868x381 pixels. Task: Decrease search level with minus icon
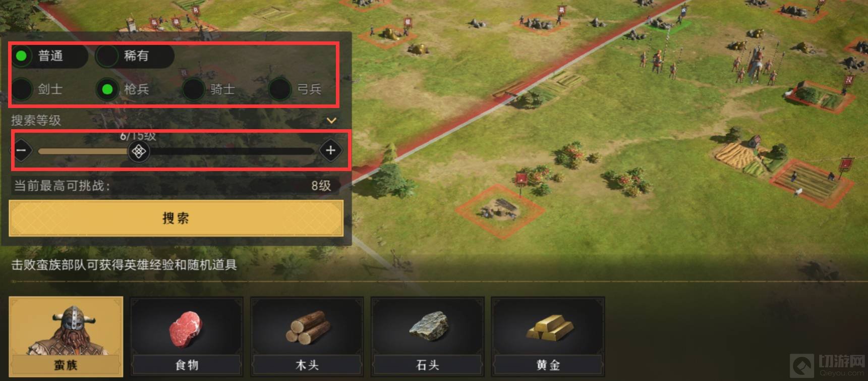tap(22, 150)
